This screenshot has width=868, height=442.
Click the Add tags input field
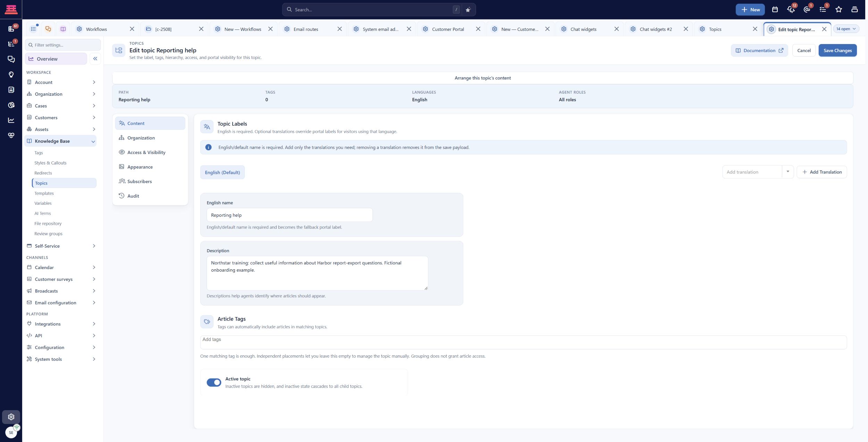click(524, 342)
